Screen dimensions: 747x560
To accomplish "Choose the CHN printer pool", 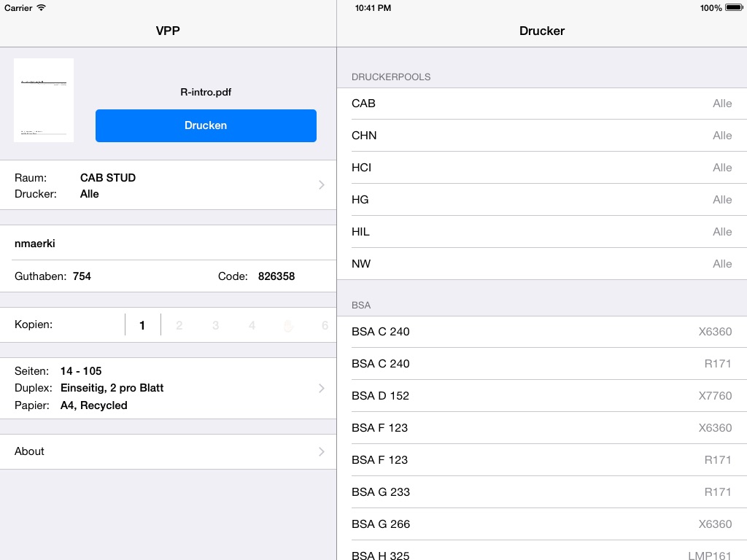I will point(542,135).
